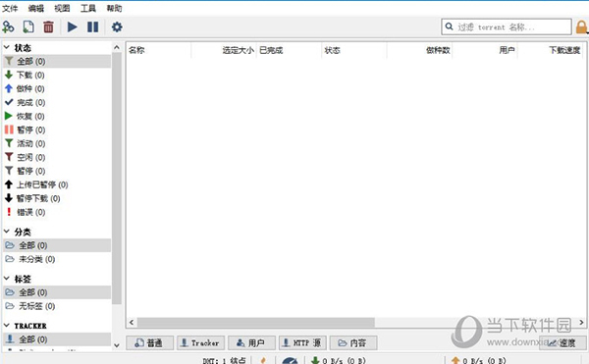Collapse the 标签 section
Viewport: 589px width, 364px height.
click(x=7, y=279)
